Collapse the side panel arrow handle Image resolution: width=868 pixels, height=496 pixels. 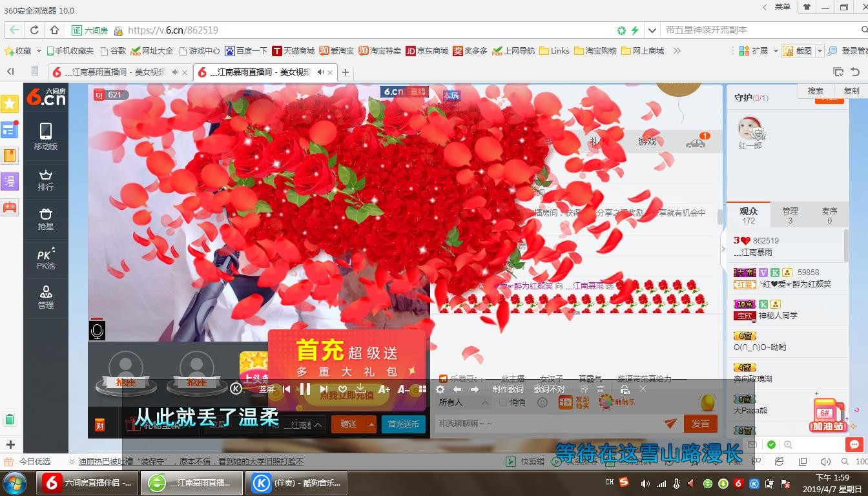click(x=723, y=249)
